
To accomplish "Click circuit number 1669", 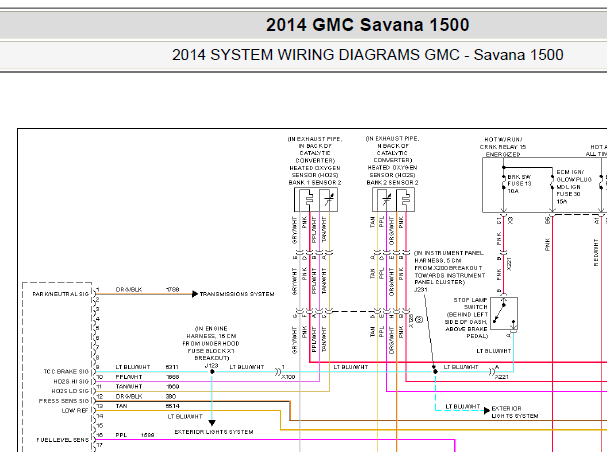I will (x=172, y=387).
